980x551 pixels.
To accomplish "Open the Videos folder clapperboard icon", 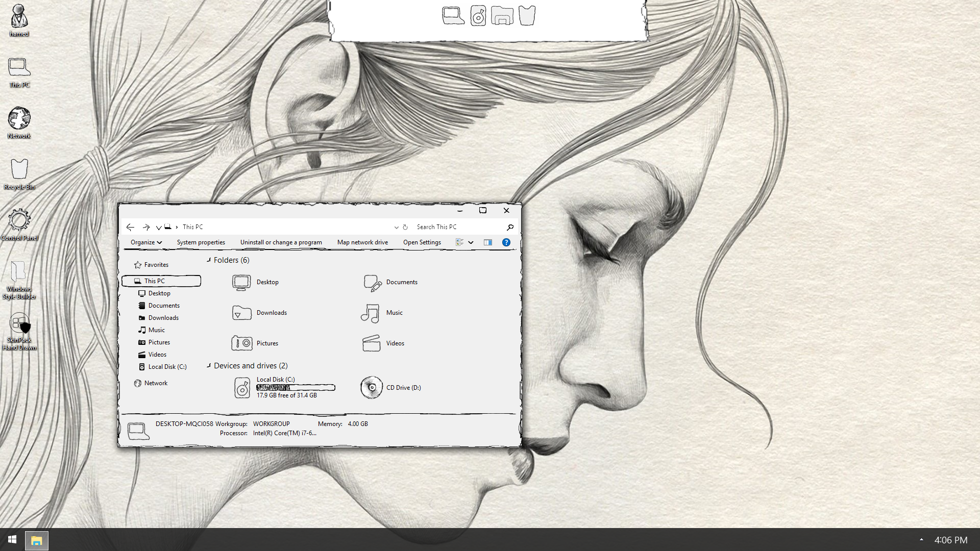I will (371, 343).
